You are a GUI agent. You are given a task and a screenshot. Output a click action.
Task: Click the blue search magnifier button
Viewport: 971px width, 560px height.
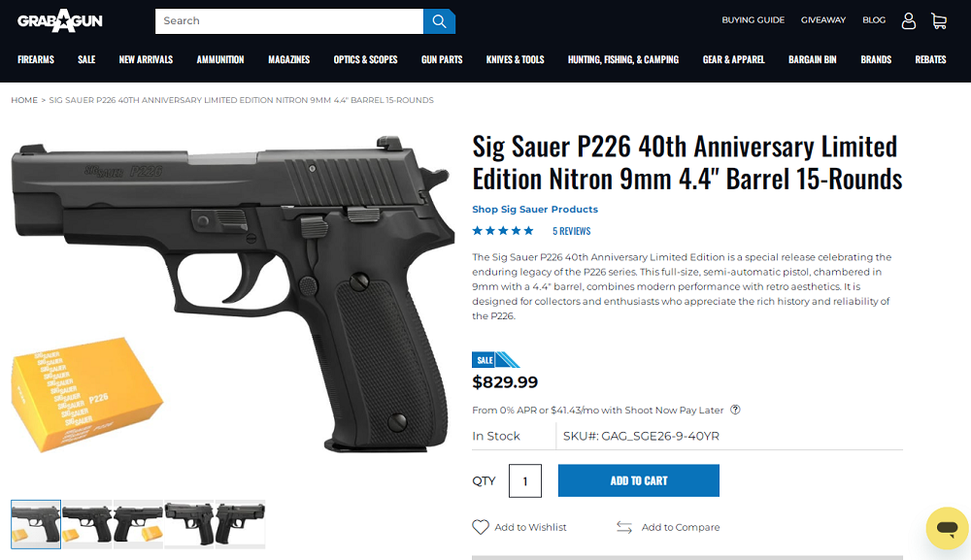point(439,21)
